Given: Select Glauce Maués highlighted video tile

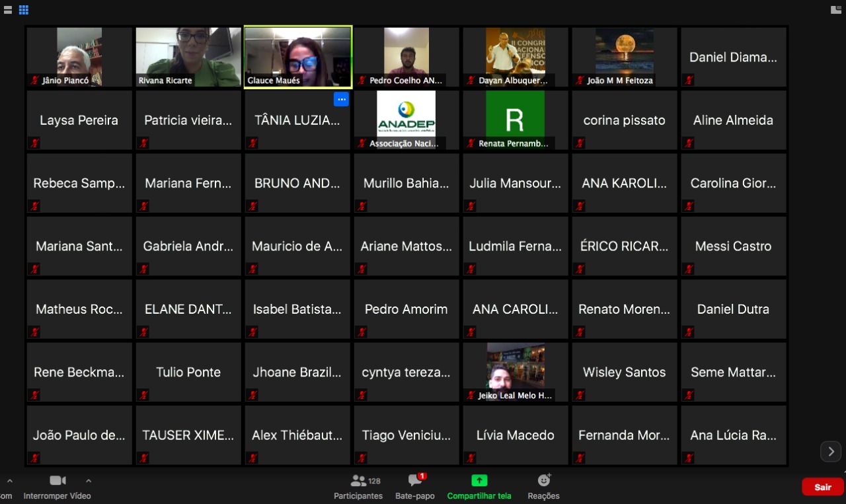Looking at the screenshot, I should [x=297, y=57].
